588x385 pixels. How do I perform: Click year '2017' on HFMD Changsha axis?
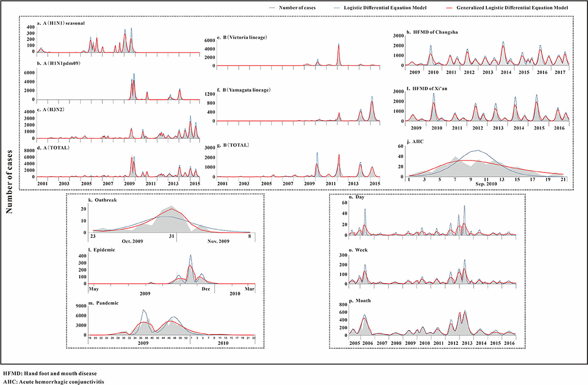pyautogui.click(x=560, y=72)
